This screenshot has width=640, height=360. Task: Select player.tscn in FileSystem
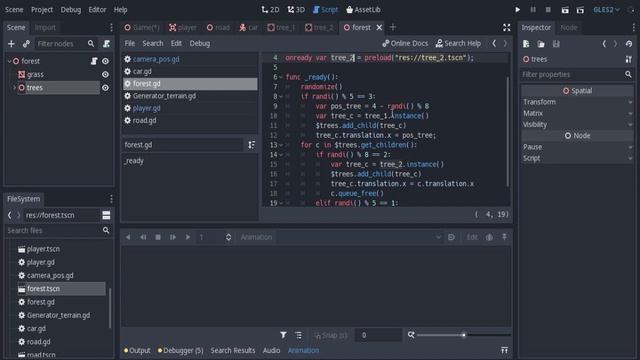(43, 249)
